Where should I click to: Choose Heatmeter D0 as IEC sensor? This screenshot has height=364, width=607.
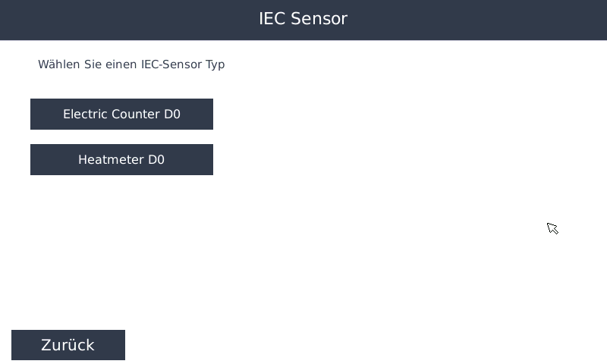(121, 160)
